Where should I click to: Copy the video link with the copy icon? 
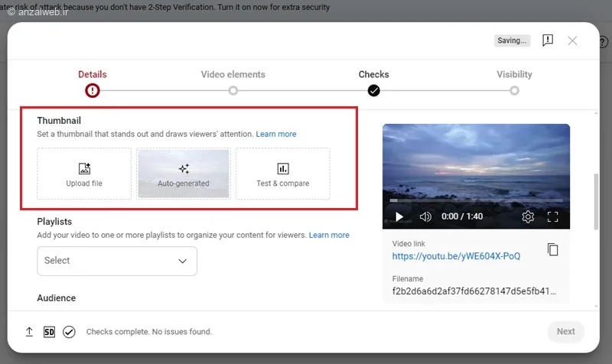[x=552, y=250]
